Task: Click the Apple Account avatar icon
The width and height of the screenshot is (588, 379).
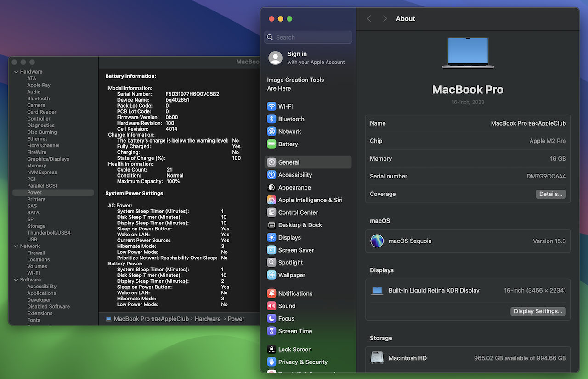Action: 276,58
